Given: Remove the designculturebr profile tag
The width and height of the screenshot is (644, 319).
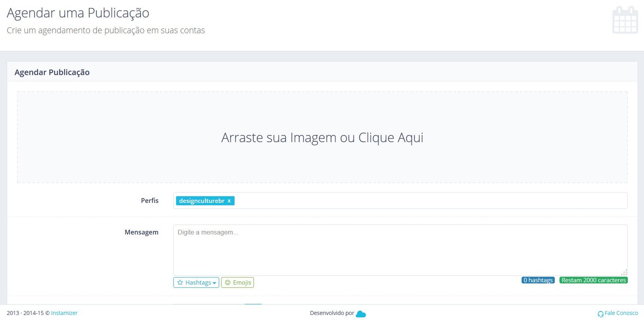Looking at the screenshot, I should click(x=229, y=201).
